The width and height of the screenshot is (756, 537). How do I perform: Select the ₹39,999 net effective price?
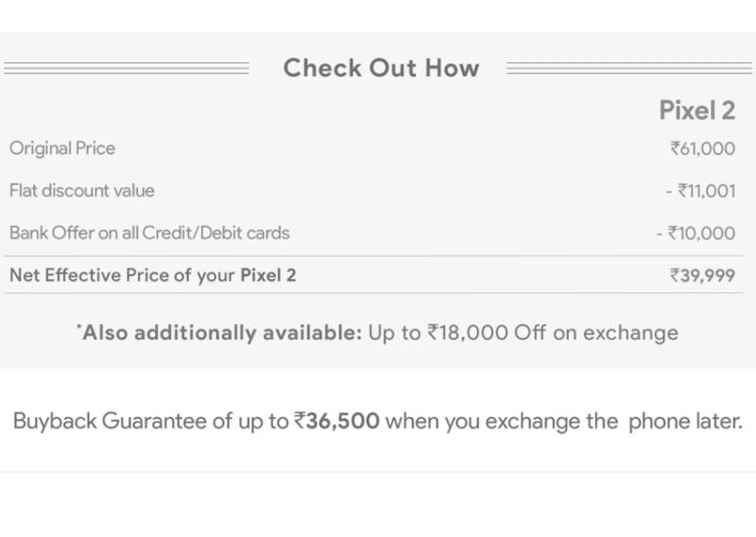click(702, 275)
